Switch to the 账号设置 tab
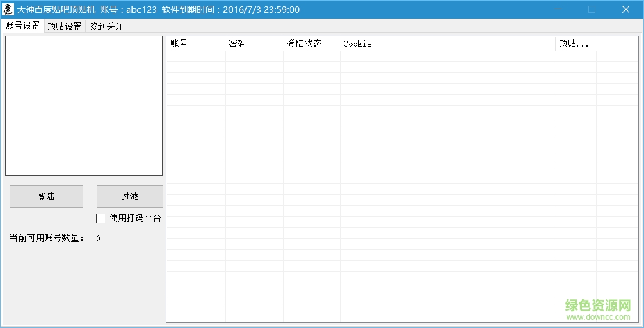644x328 pixels. 23,26
